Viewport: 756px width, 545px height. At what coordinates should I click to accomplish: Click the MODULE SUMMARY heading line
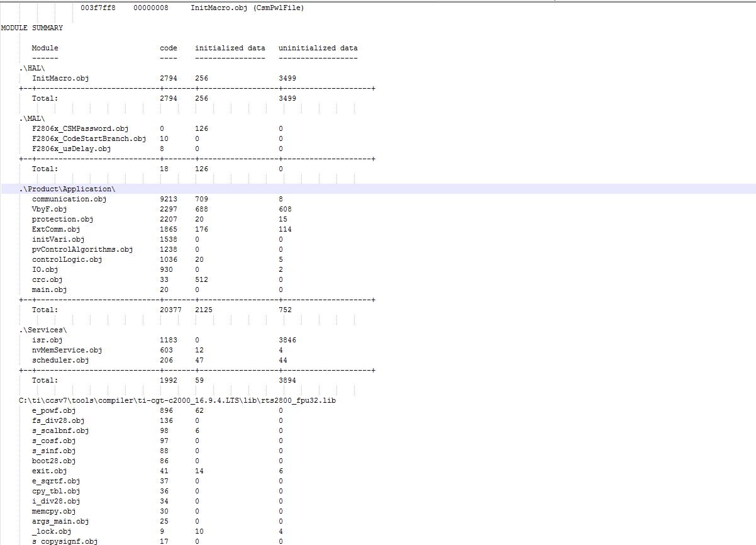click(x=31, y=28)
